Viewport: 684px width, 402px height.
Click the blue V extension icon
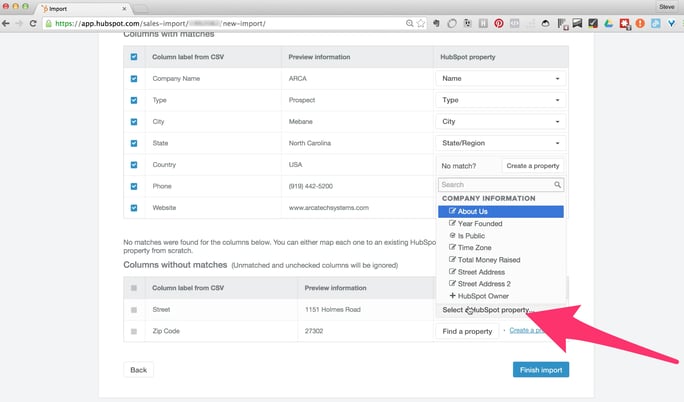click(x=671, y=24)
